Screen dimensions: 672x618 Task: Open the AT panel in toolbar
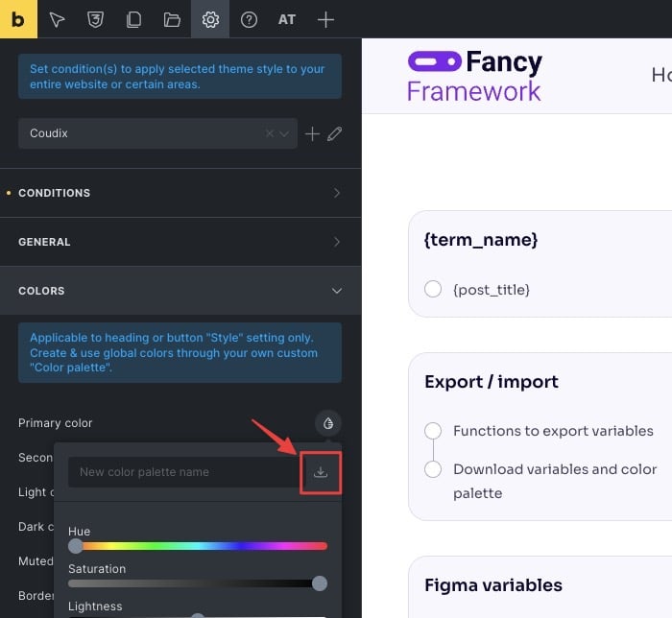coord(287,20)
